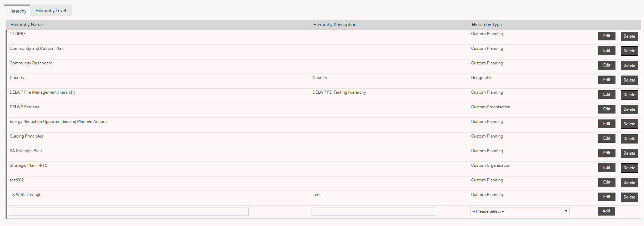Select the '1 LGPRF' name cell
Screen dimensions: 644x226
tap(18, 34)
